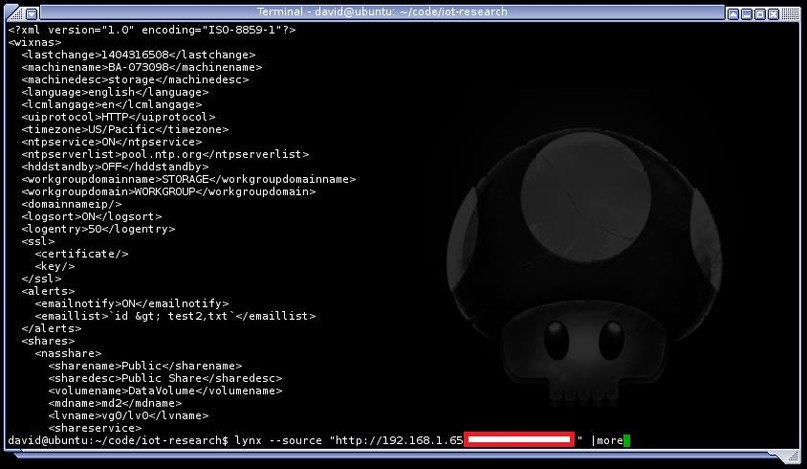The height and width of the screenshot is (469, 807).
Task: Focus the Terminal title bar text
Action: click(382, 11)
